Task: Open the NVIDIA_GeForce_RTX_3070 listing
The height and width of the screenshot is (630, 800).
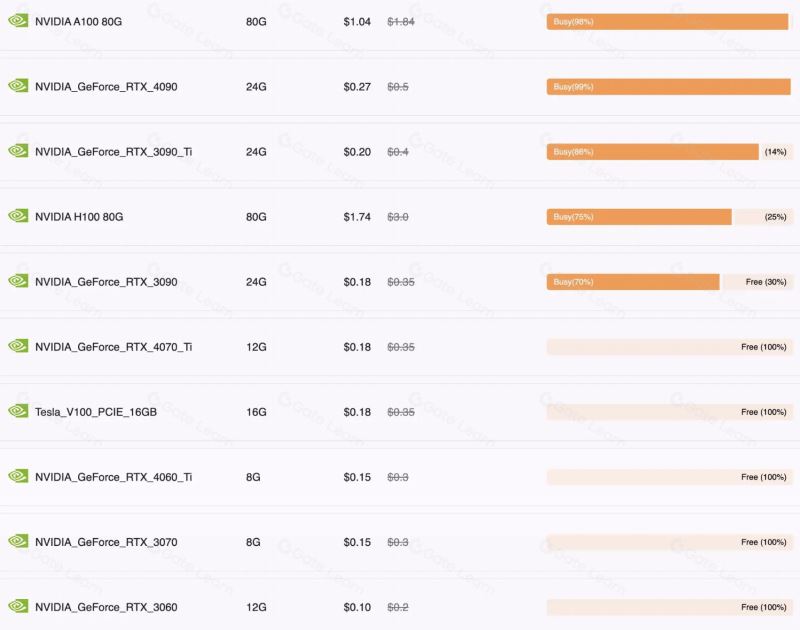Action: (x=106, y=542)
